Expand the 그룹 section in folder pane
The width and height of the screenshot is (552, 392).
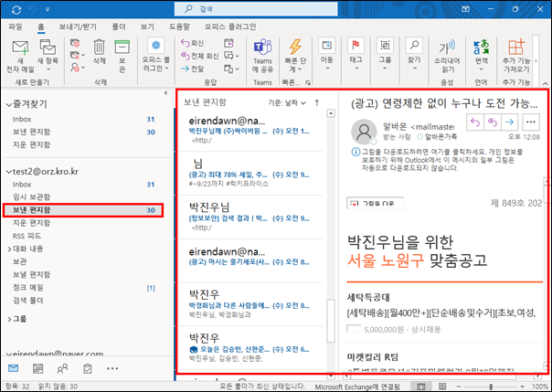[9, 319]
